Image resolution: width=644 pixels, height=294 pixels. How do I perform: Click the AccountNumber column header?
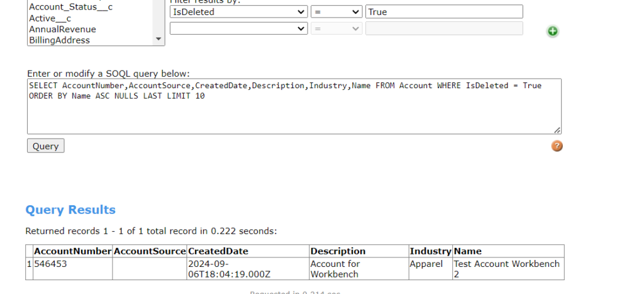coord(73,251)
